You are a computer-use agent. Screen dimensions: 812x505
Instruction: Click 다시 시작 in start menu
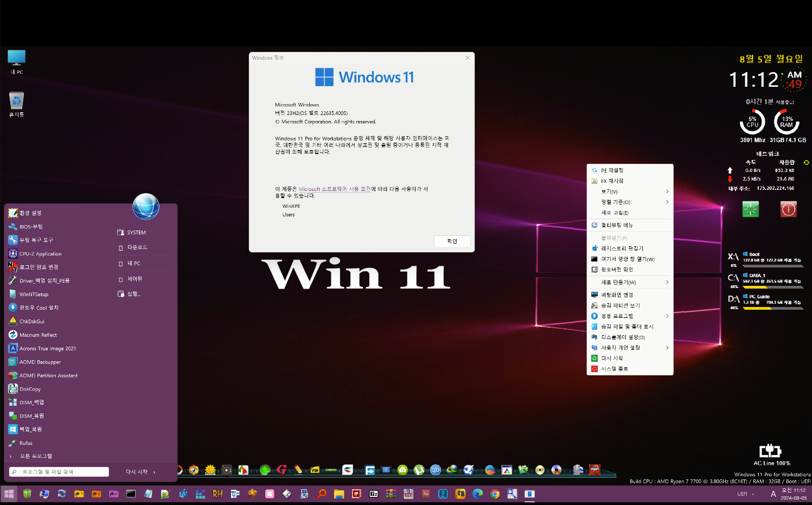click(x=137, y=472)
